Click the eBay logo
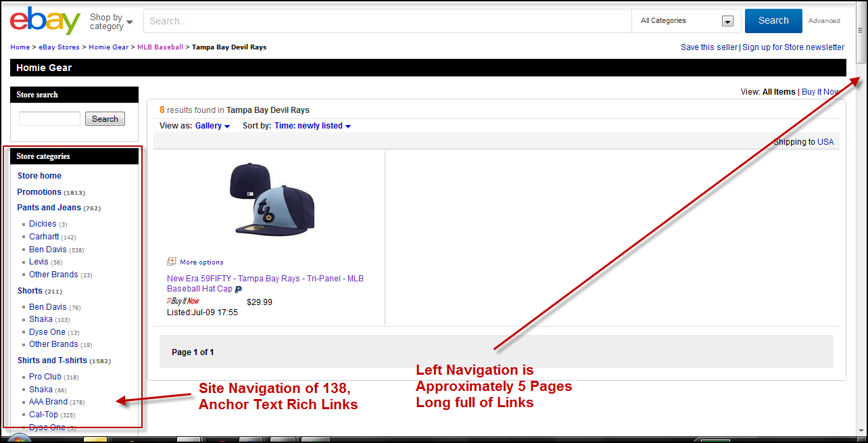The image size is (868, 443). pos(45,21)
